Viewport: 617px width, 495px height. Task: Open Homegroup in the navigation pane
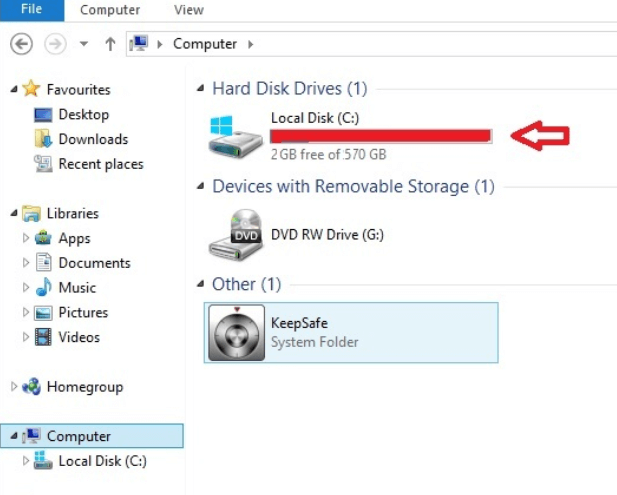(85, 387)
